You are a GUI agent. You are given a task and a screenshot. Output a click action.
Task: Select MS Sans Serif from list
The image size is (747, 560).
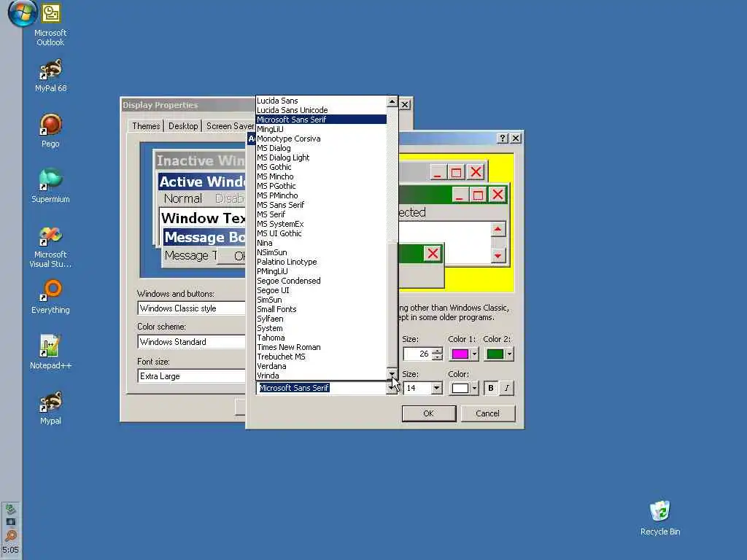point(321,205)
